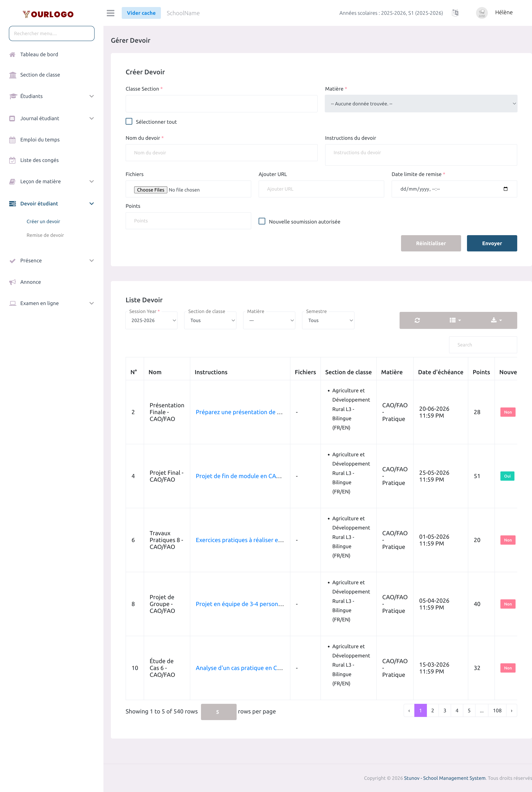
Task: Open the language translation icon in the top bar
Action: tap(455, 13)
